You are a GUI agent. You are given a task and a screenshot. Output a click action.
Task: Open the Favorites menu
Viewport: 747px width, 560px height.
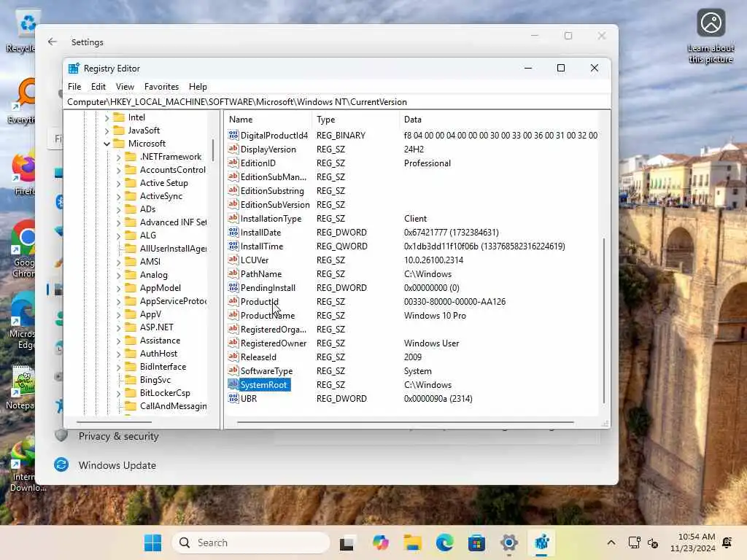pyautogui.click(x=161, y=87)
